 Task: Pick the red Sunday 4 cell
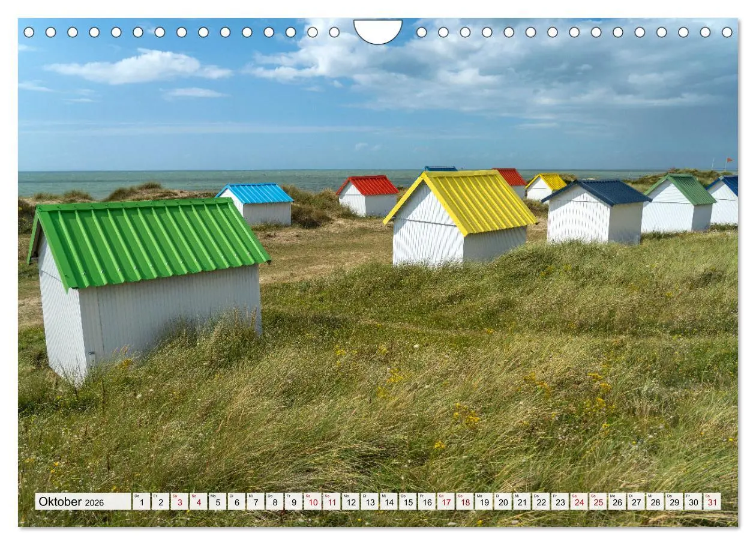(x=198, y=502)
